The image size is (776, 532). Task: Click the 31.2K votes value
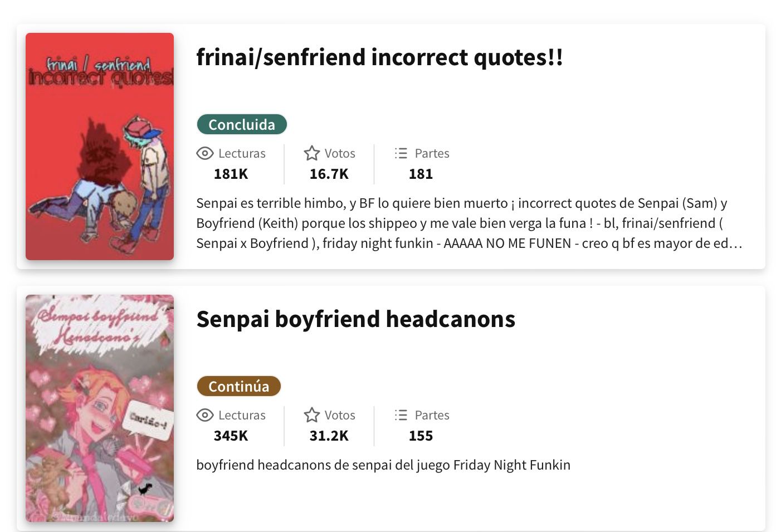[x=329, y=436]
